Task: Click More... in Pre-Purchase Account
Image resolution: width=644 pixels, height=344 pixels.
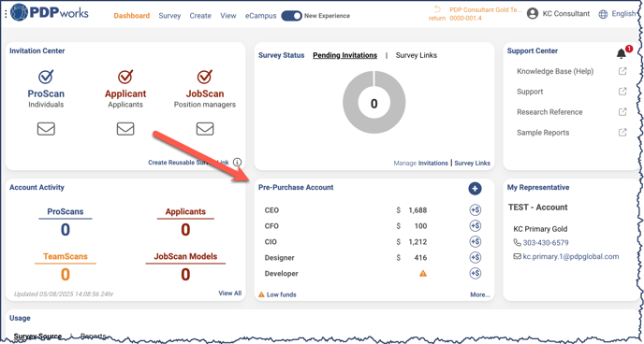Action: tap(480, 294)
